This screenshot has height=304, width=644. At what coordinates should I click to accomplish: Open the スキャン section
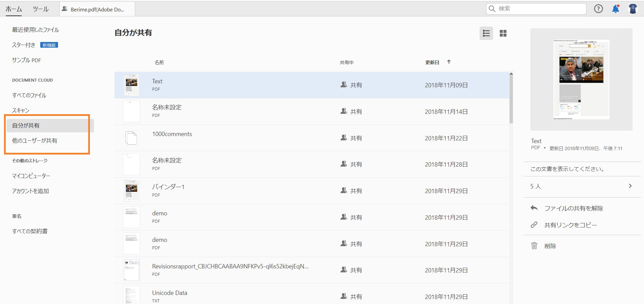pyautogui.click(x=21, y=111)
